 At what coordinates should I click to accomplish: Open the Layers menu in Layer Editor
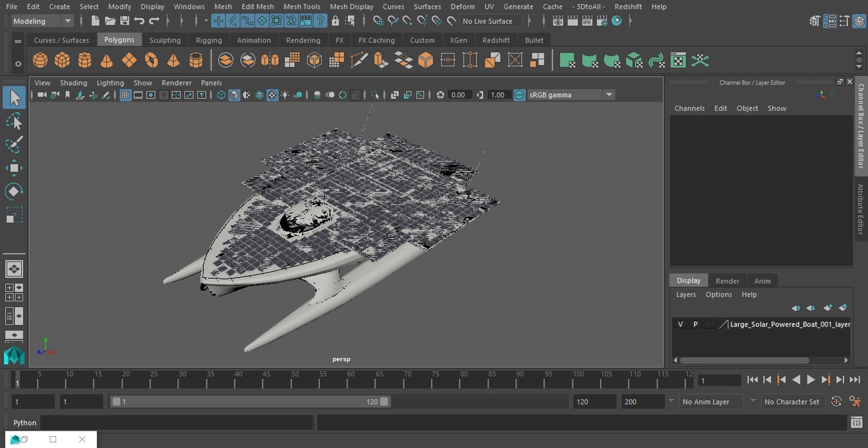pos(686,294)
